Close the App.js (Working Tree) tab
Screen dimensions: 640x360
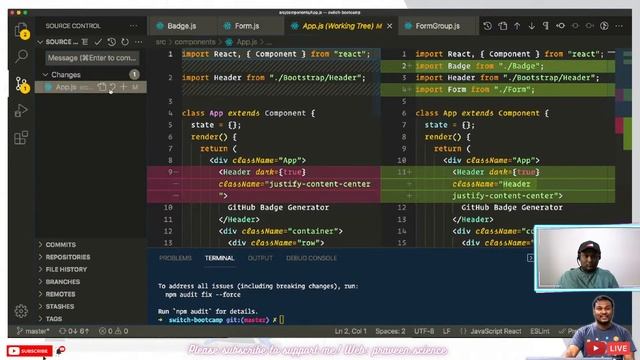(389, 26)
